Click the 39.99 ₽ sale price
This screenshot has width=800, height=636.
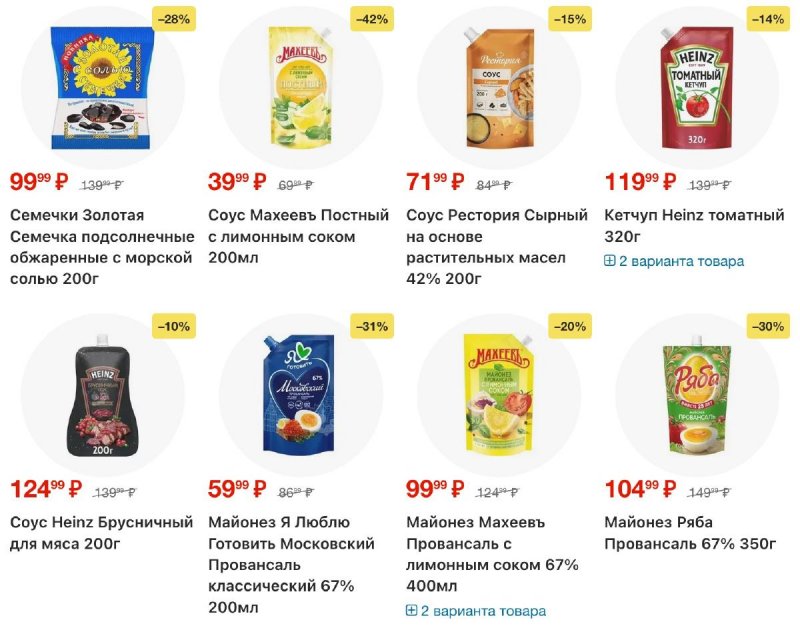click(x=237, y=182)
